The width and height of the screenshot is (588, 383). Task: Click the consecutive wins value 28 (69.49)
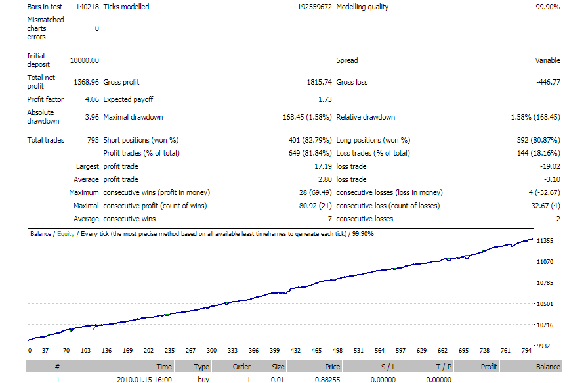(x=316, y=192)
